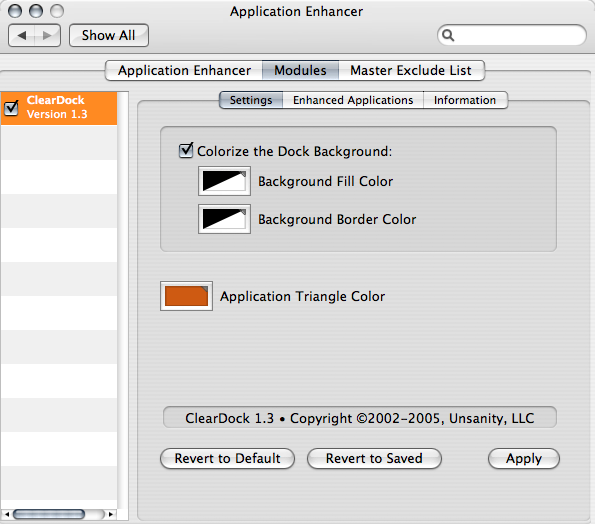595x524 pixels.
Task: Toggle the ClearDock module checkbox
Action: pyautogui.click(x=11, y=108)
